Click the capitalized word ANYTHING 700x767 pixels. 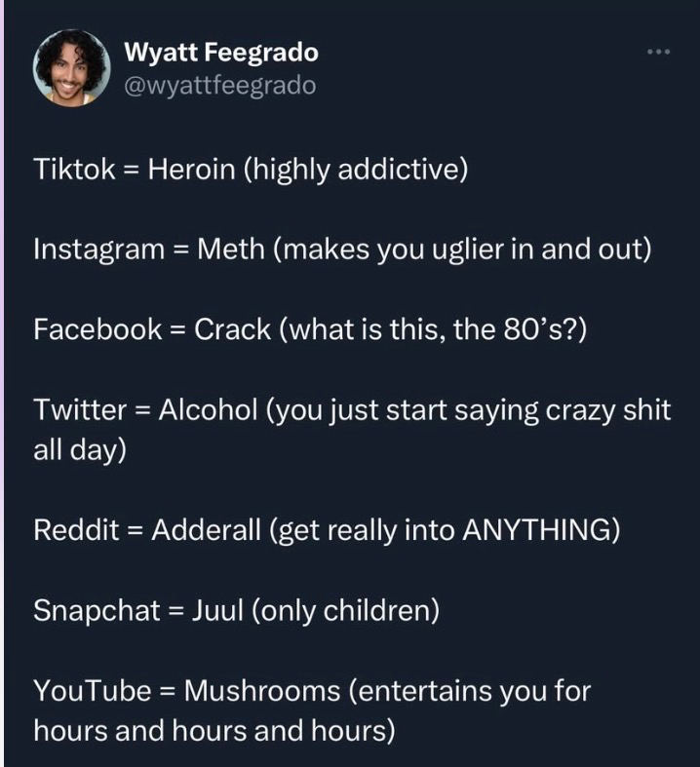pyautogui.click(x=532, y=531)
